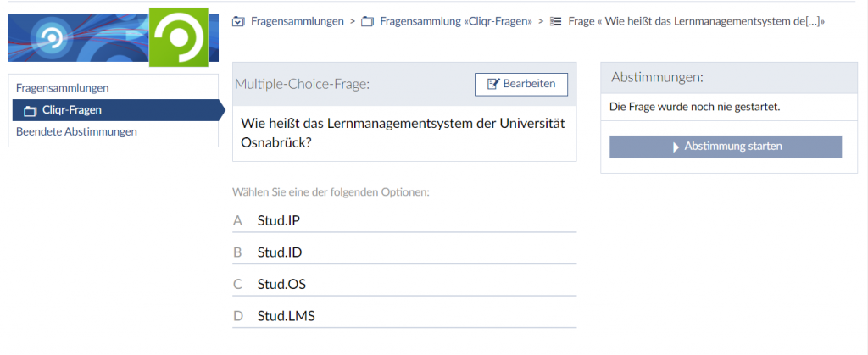Click the play triangle in Abstimmung starten
Image resolution: width=868 pixels, height=355 pixels.
click(676, 147)
